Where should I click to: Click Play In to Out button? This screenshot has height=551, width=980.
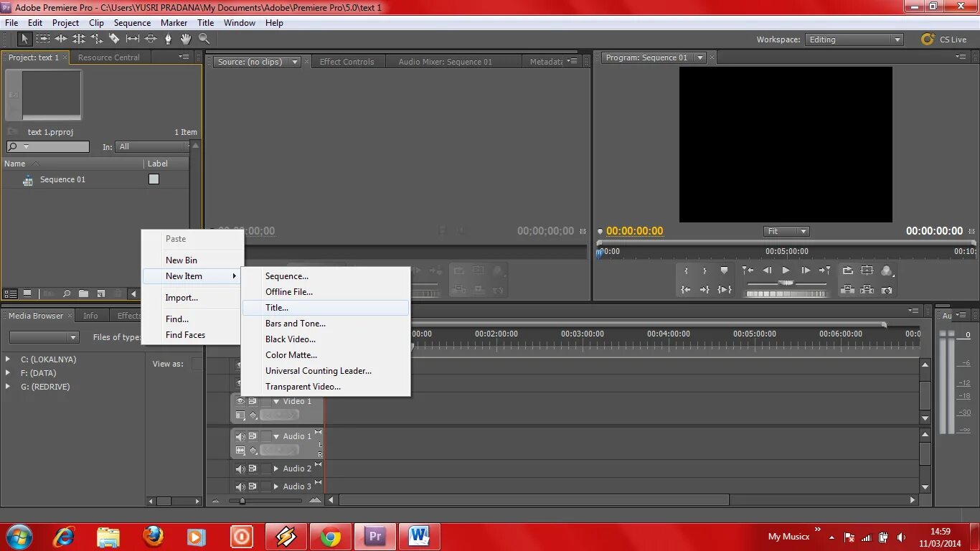click(x=725, y=290)
